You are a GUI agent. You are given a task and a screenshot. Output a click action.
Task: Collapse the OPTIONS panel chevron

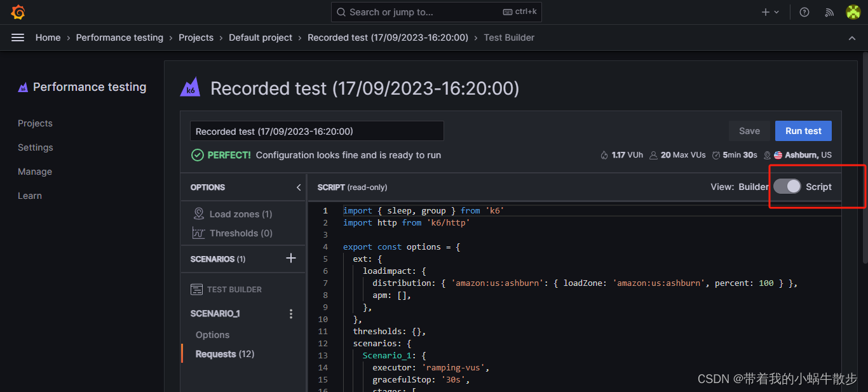[x=299, y=187]
